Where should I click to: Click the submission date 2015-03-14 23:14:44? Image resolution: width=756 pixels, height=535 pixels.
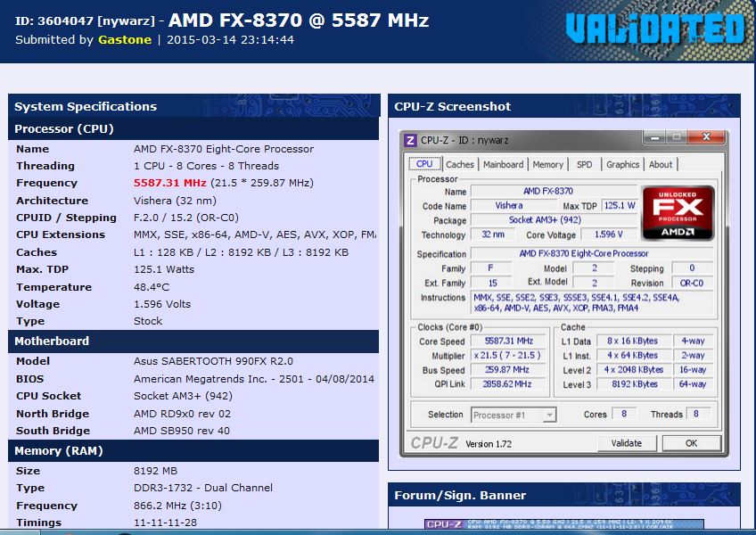(x=231, y=39)
